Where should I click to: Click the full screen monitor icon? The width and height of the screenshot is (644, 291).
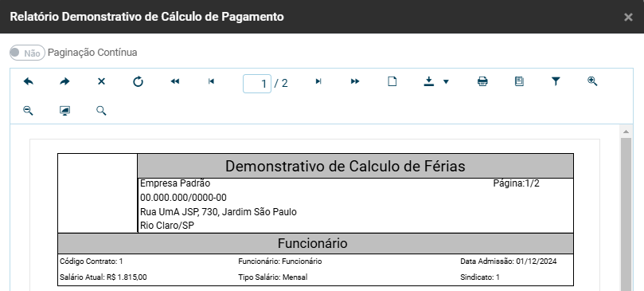point(64,111)
